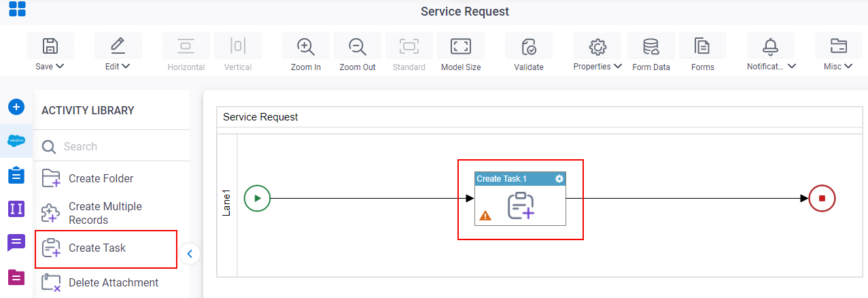Click the Lane1 label
868x298 pixels.
click(227, 203)
